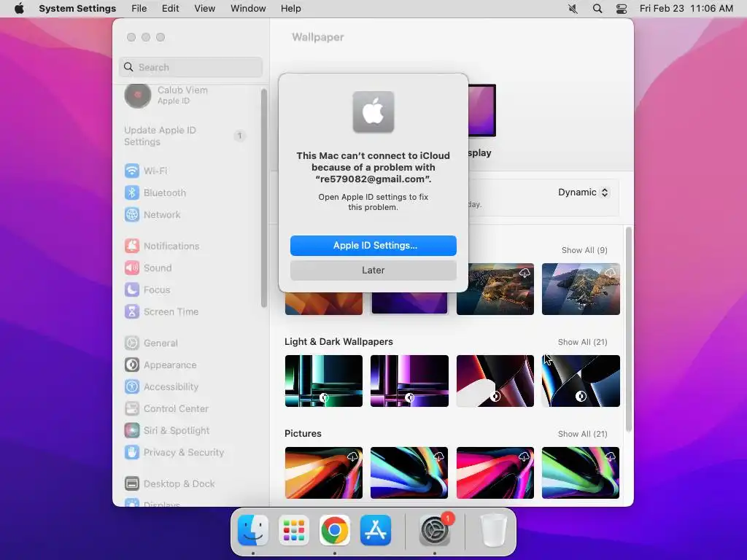This screenshot has height=560, width=747.
Task: Open the Focus moon icon
Action: pyautogui.click(x=132, y=289)
